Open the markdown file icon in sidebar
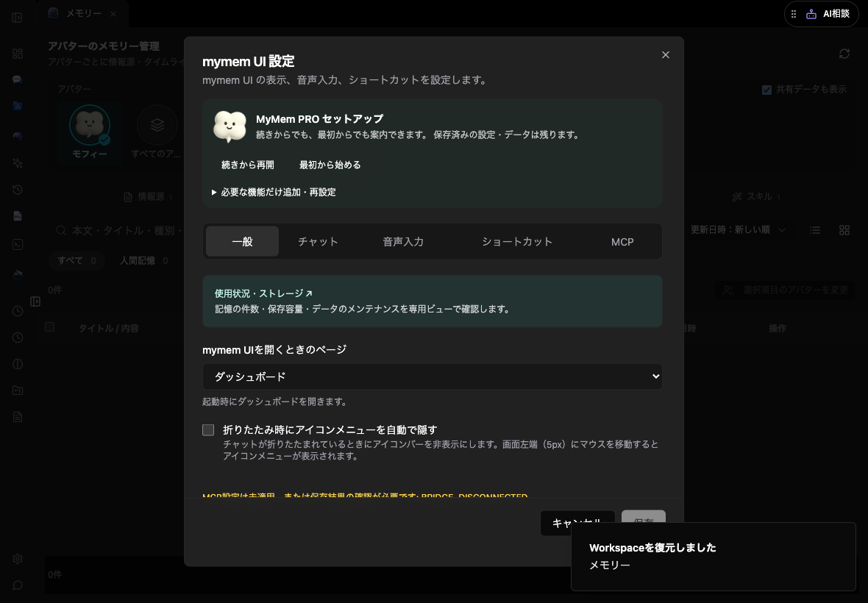The image size is (868, 603). tap(18, 216)
